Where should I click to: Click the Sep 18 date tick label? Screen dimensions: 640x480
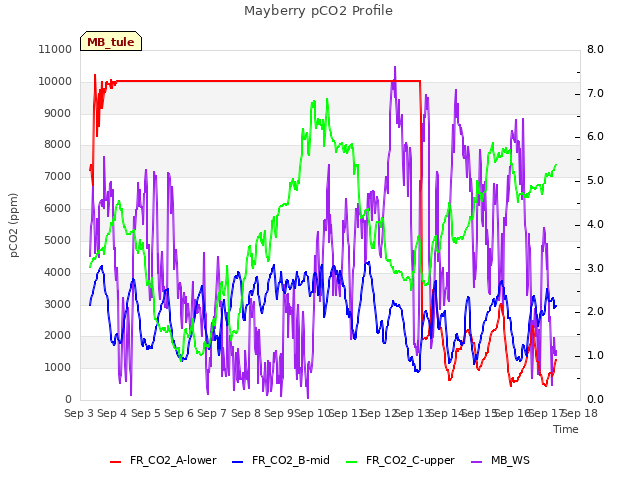pyautogui.click(x=580, y=413)
